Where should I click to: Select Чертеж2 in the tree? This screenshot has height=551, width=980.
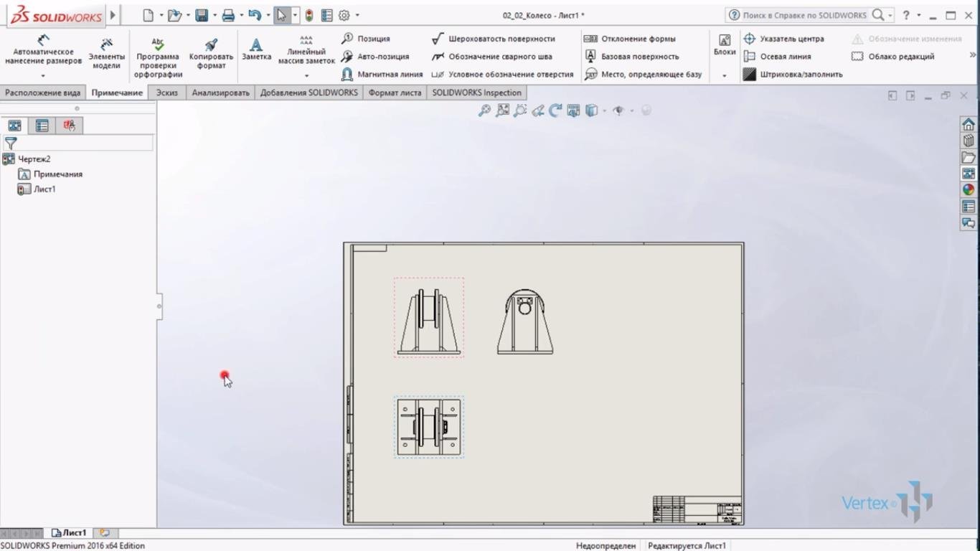[34, 159]
